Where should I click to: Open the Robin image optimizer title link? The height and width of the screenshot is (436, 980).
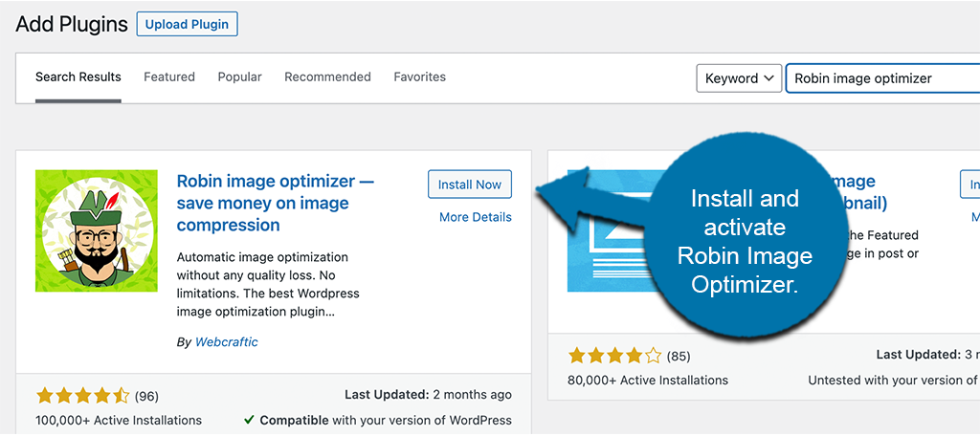[x=276, y=203]
